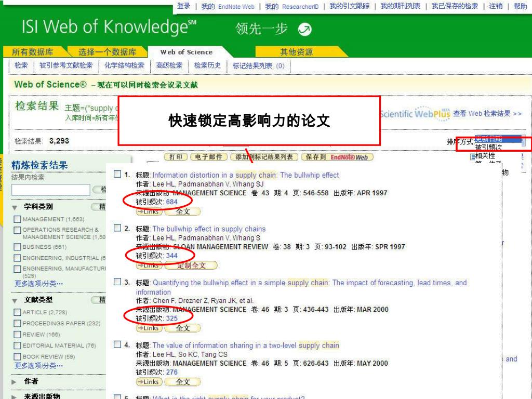
Task: Open citation count 344 link
Action: (171, 256)
